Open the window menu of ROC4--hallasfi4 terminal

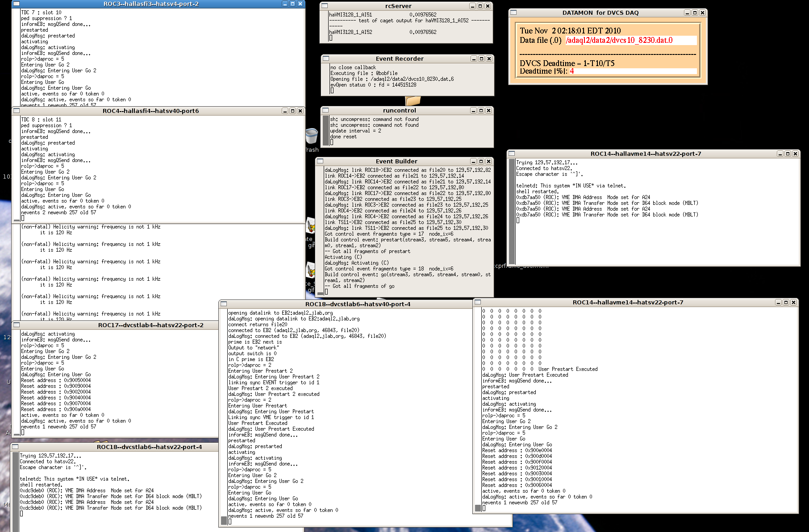point(17,111)
